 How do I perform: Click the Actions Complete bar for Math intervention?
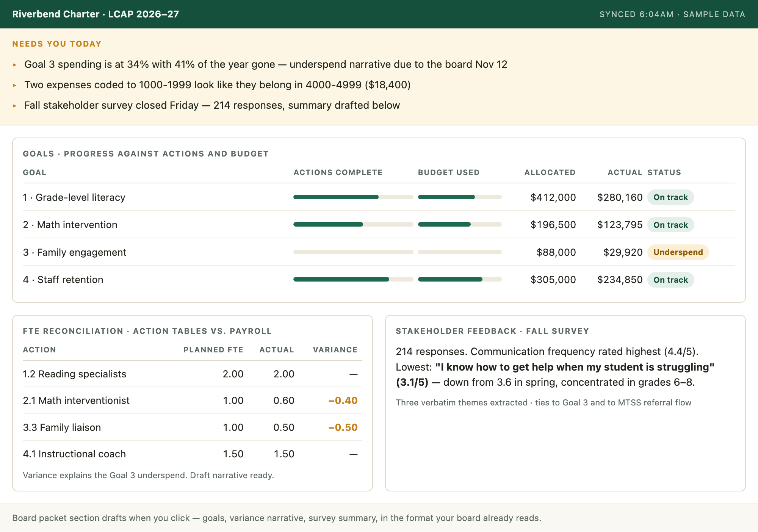point(353,225)
